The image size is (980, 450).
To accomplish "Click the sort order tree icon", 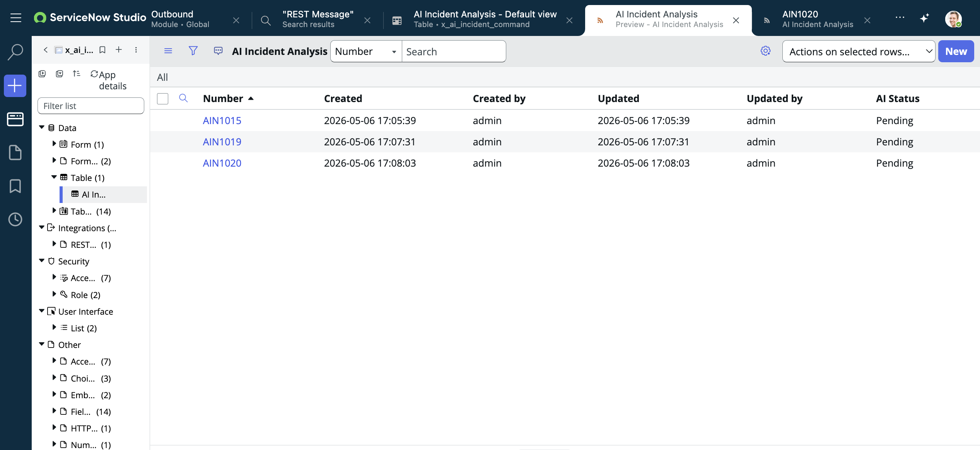I will click(x=77, y=73).
